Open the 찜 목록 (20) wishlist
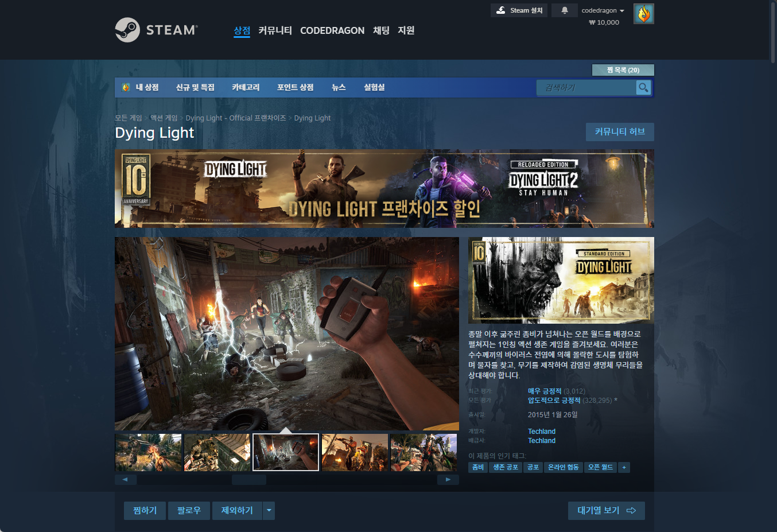 coord(623,70)
